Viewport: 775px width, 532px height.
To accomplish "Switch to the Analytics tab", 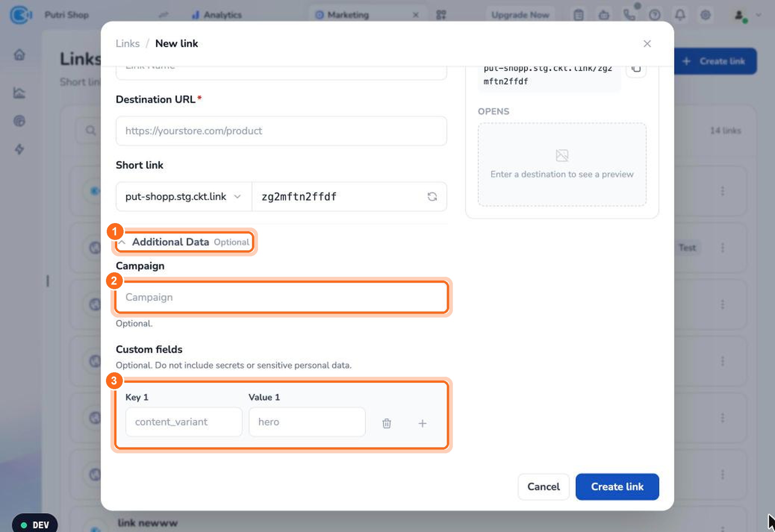I will click(x=217, y=15).
